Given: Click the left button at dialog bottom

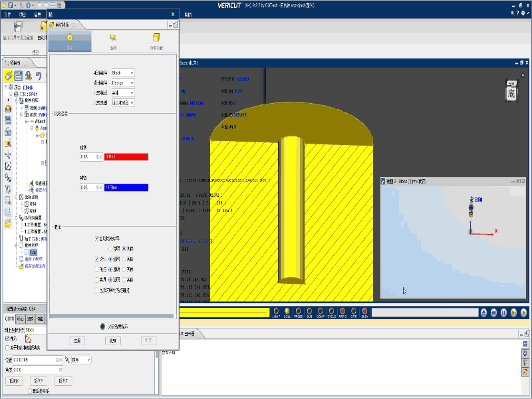Looking at the screenshot, I should click(78, 340).
